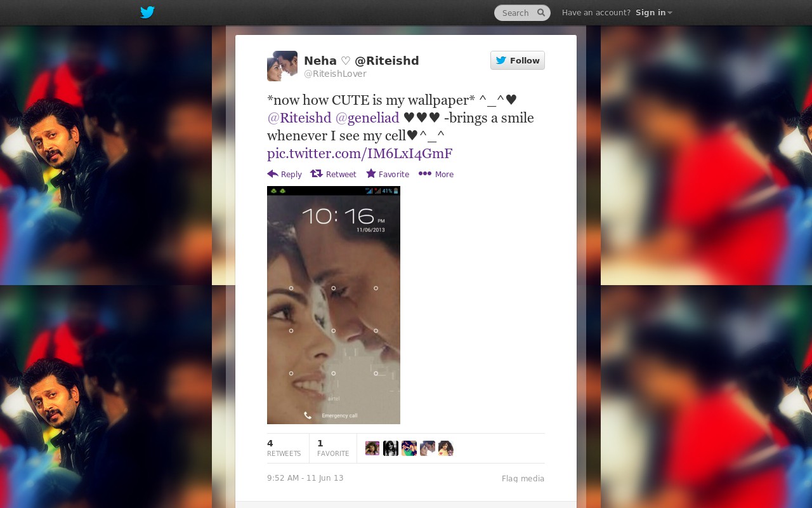Screen dimensions: 812x508
Task: Follow the RiteishLover account
Action: (518, 60)
